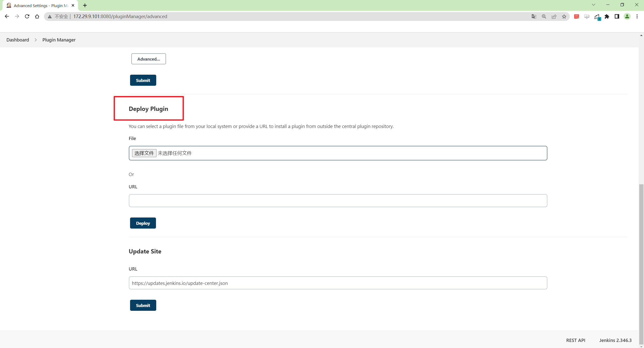
Task: Click the browser address bar URL
Action: coord(120,16)
